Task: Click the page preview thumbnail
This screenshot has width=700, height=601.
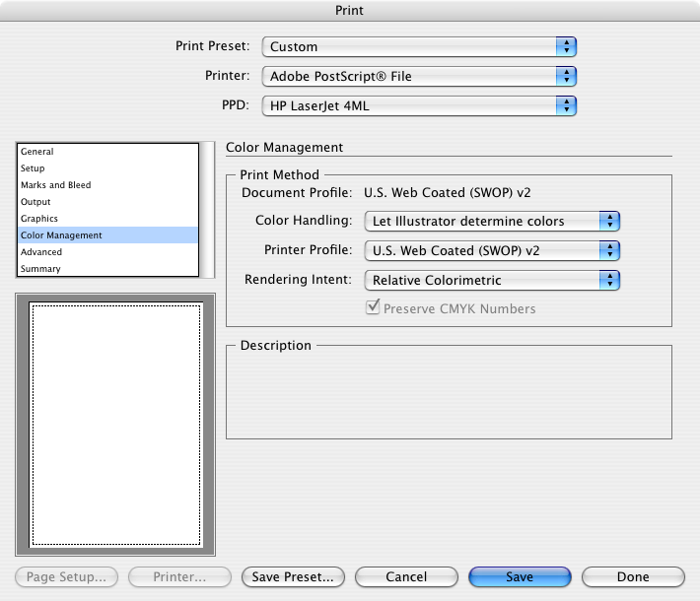Action: 115,425
